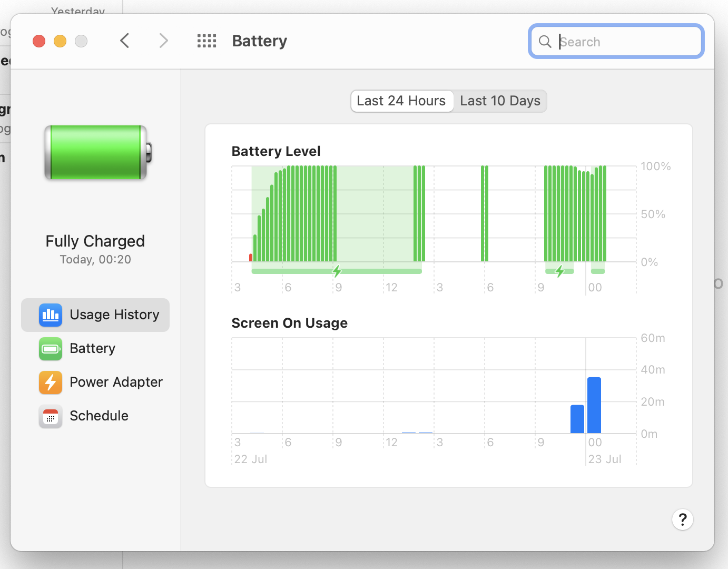Minimize the Battery window with yellow button

(x=60, y=41)
